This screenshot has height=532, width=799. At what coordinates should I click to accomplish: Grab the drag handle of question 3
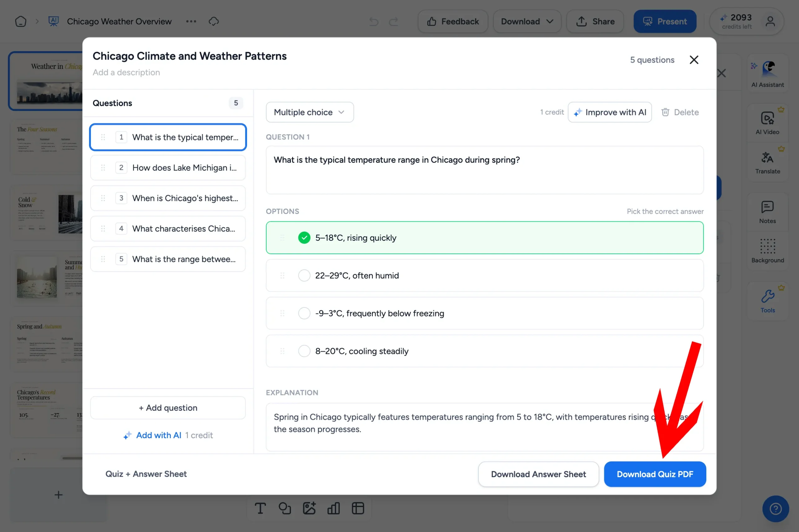[103, 198]
